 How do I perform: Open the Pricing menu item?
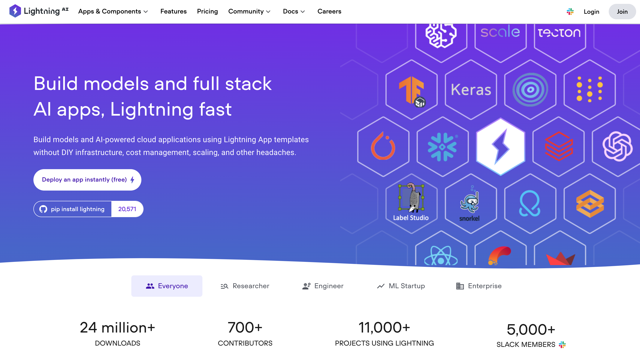[208, 11]
